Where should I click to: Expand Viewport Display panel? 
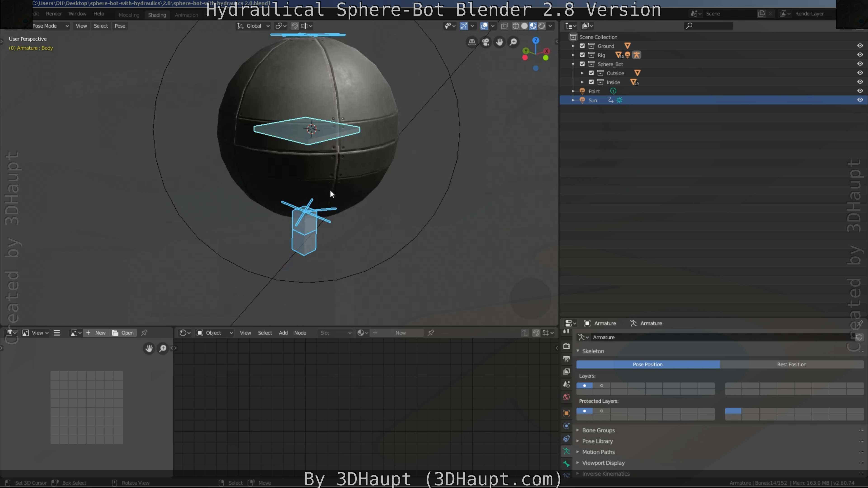point(603,463)
